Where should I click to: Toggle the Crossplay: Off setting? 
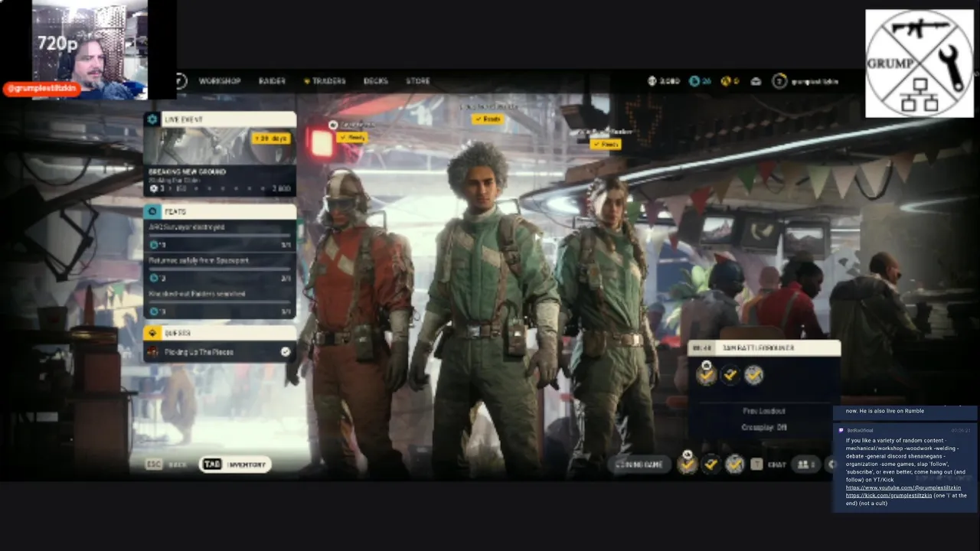pos(763,428)
